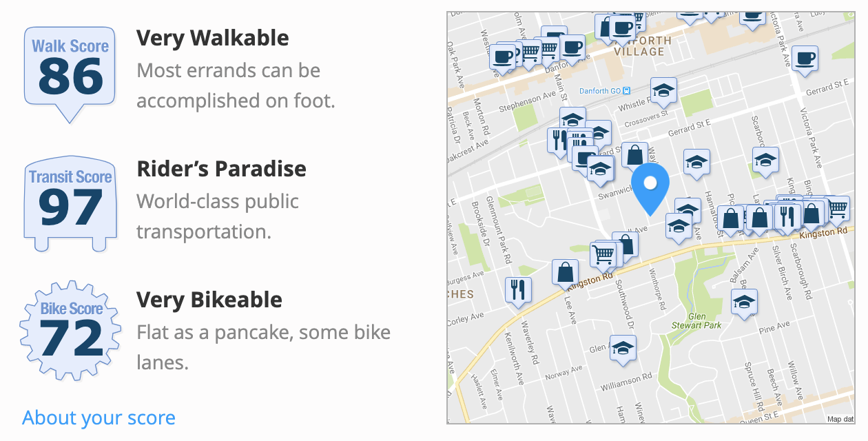Screen dimensions: 868x441
Task: Click the Very Bikeable heading
Action: tap(209, 300)
